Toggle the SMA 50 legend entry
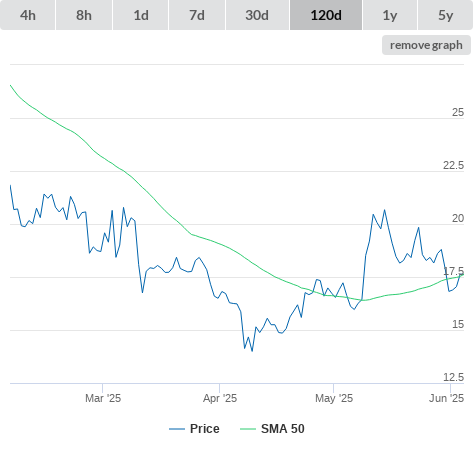474x455 pixels. (272, 429)
